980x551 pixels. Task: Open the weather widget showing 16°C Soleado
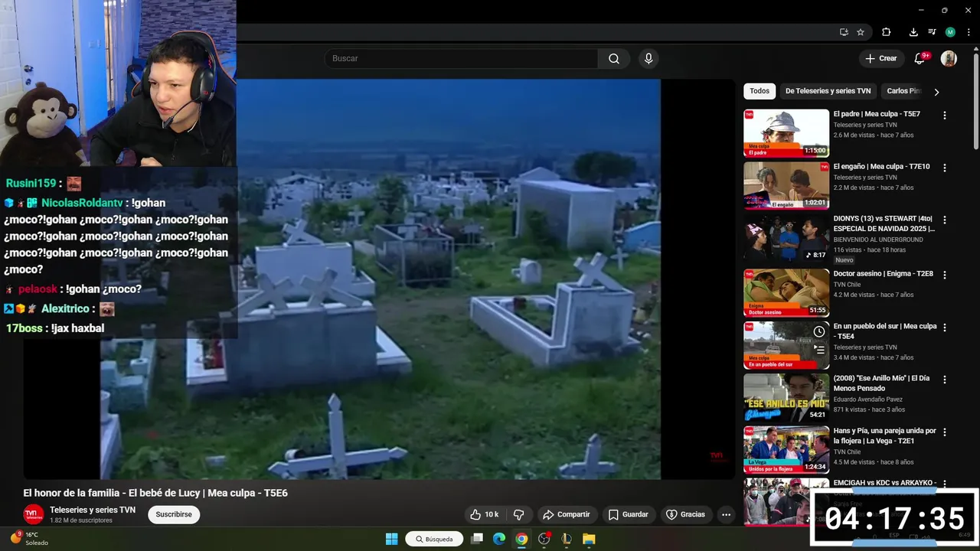[29, 539]
